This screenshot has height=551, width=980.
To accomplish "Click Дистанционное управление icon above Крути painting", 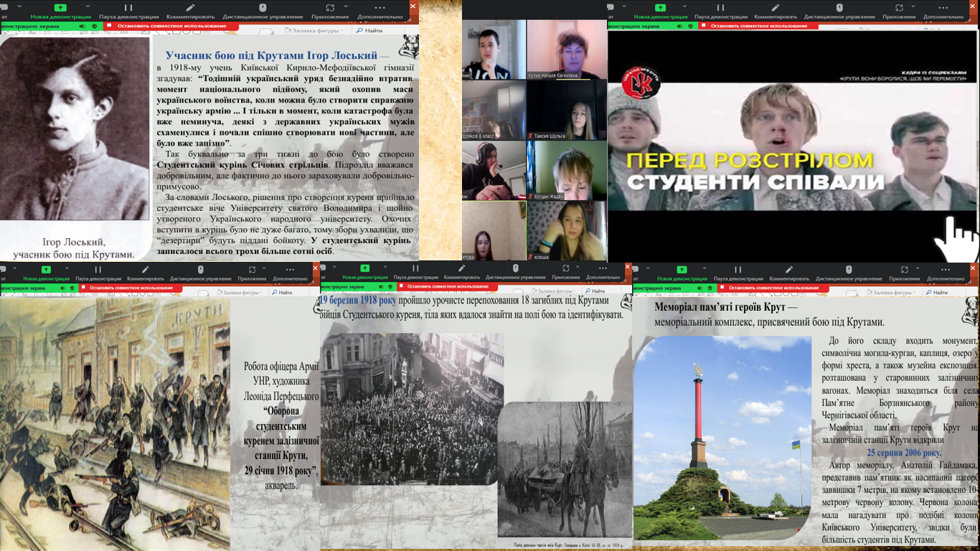I will click(x=201, y=269).
